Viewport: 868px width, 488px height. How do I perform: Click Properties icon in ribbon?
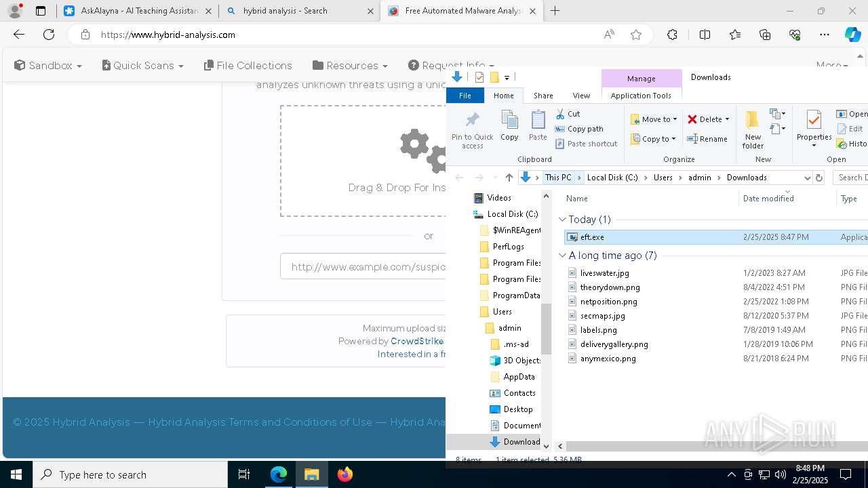tap(814, 121)
